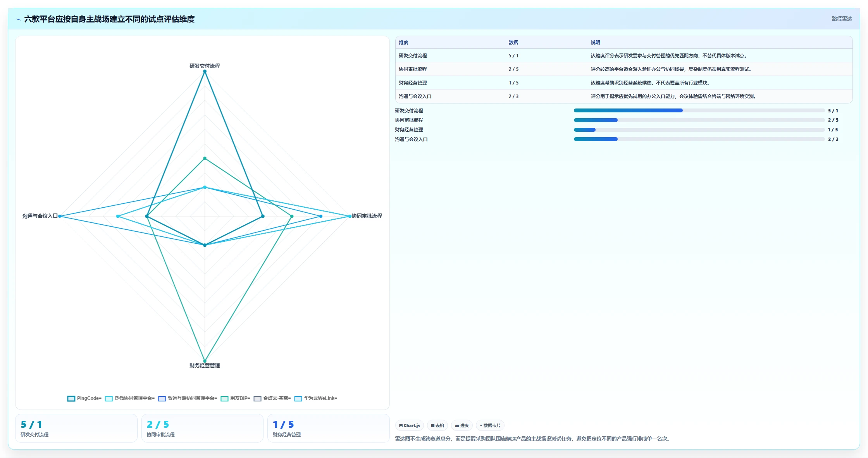Select the 研发交付流程 cell in the table

point(413,56)
